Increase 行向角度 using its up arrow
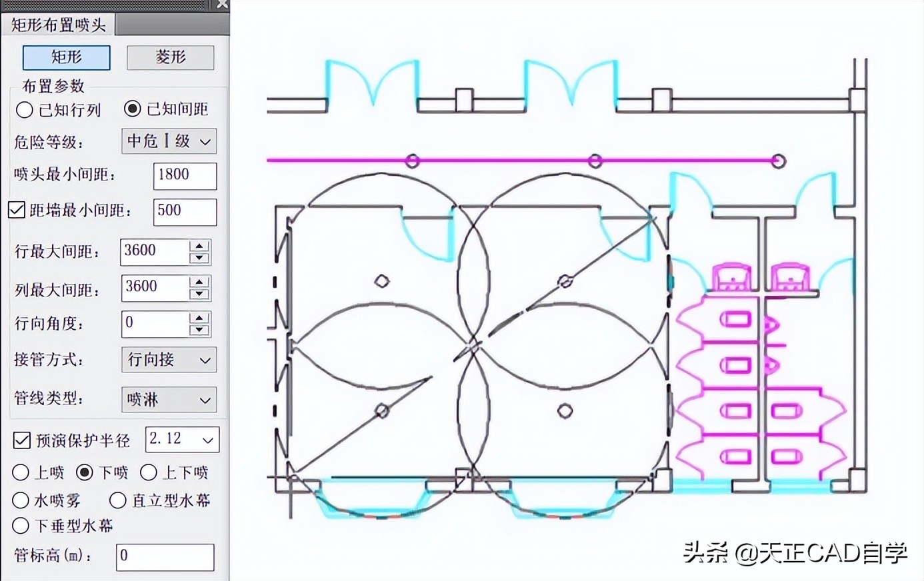Viewport: 924px width, 581px height. (x=198, y=318)
